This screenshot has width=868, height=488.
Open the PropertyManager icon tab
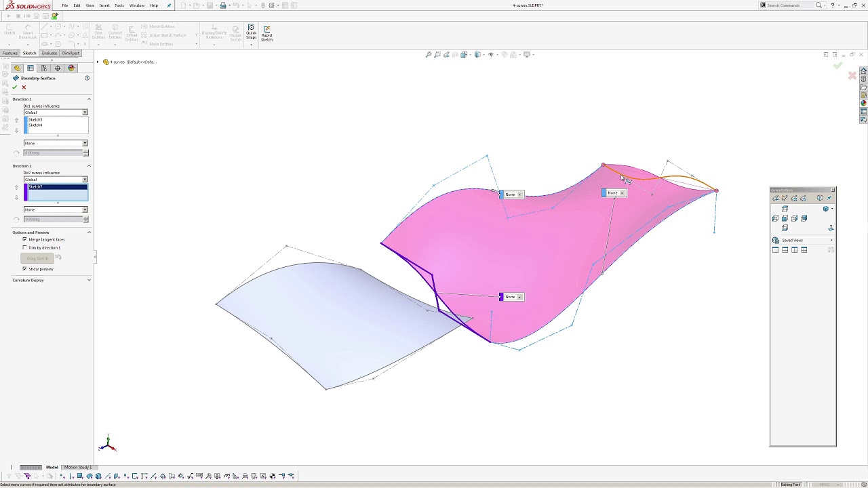click(31, 68)
